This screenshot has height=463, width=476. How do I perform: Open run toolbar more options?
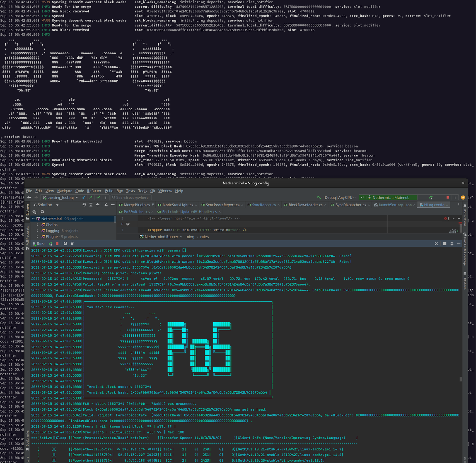(455, 198)
